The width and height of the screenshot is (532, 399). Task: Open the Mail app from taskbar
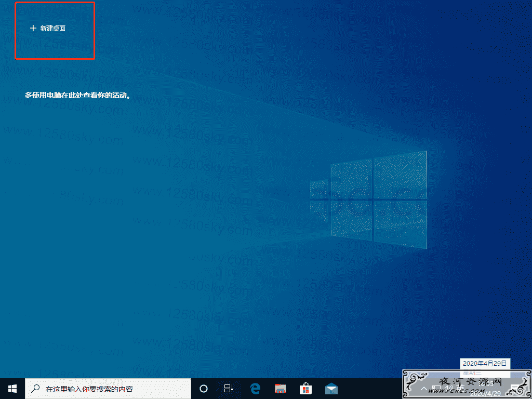[x=331, y=389]
